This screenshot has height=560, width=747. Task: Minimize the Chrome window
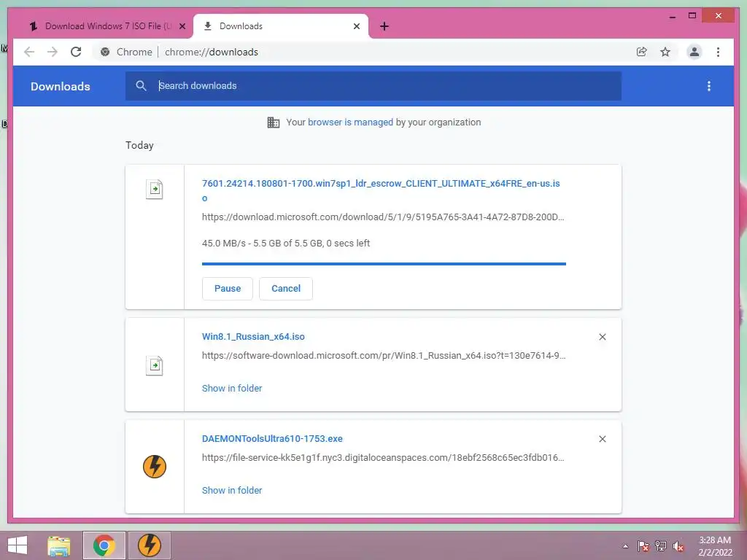pyautogui.click(x=673, y=16)
